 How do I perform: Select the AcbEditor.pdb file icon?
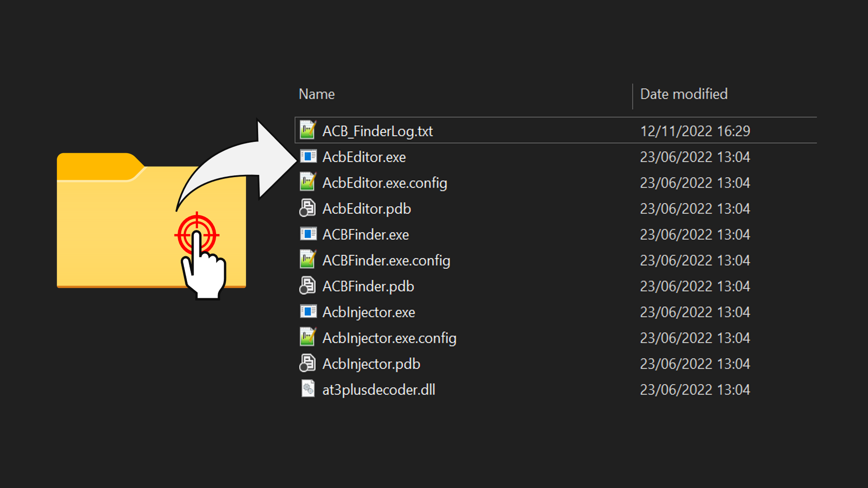[x=308, y=208]
